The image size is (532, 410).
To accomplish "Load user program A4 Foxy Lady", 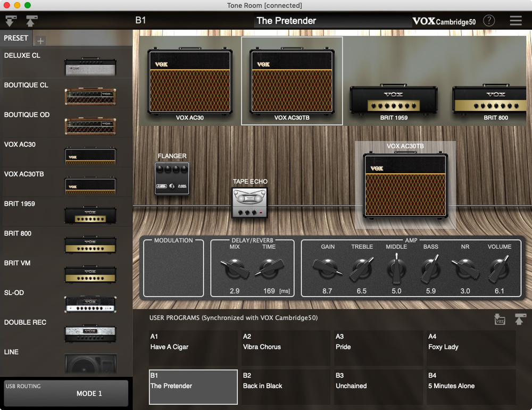I will 471,348.
